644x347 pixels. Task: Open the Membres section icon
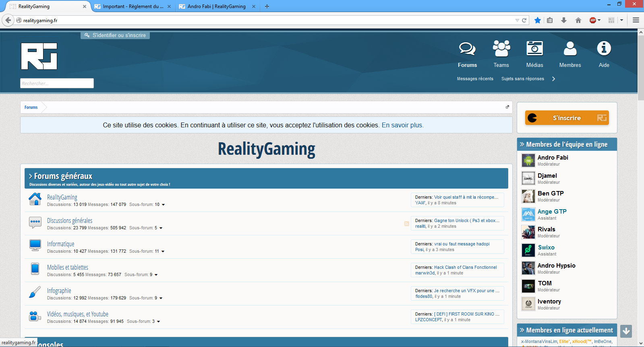pyautogui.click(x=570, y=48)
